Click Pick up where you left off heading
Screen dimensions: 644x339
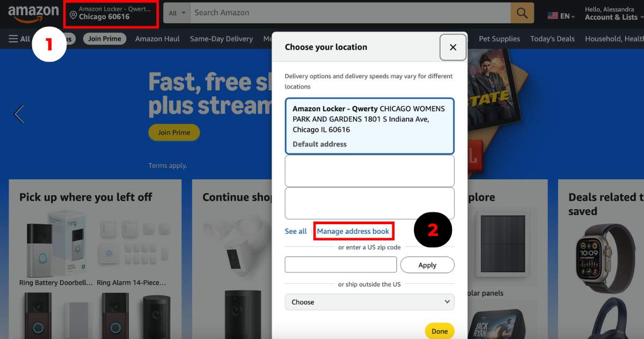click(x=86, y=197)
